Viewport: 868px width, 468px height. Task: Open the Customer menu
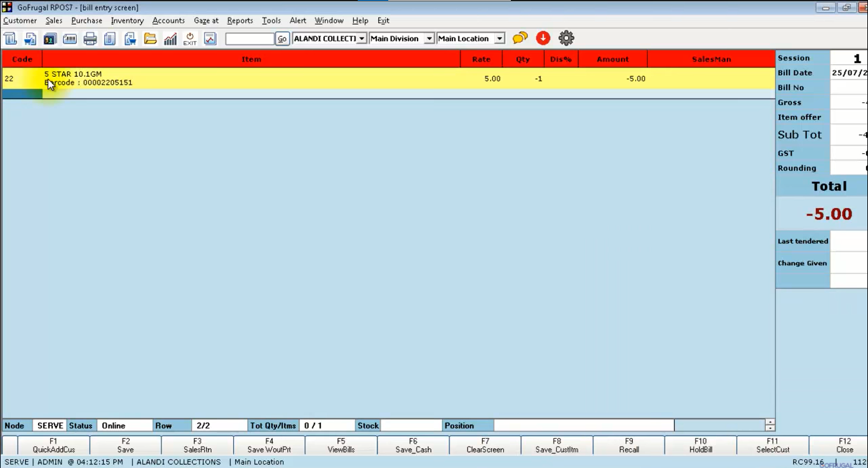(x=20, y=20)
